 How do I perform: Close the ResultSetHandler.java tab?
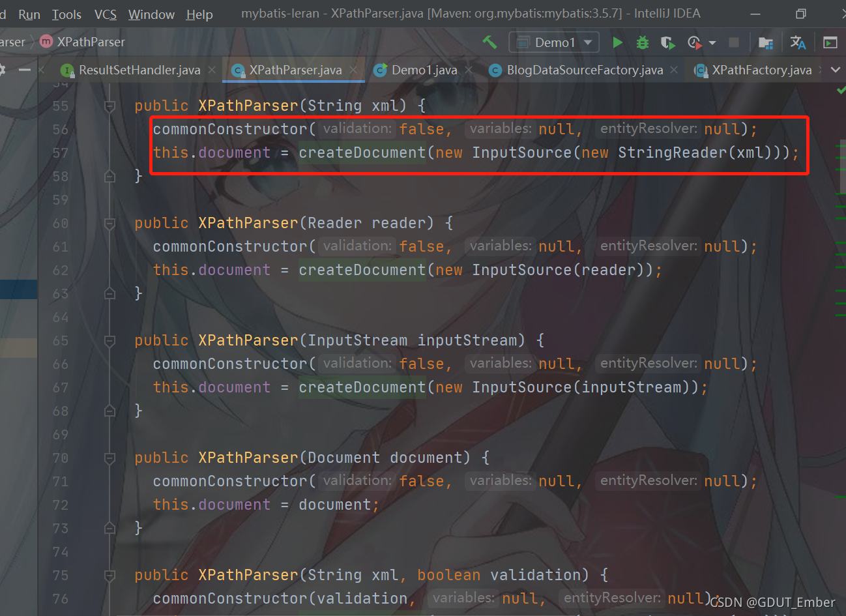(x=212, y=70)
